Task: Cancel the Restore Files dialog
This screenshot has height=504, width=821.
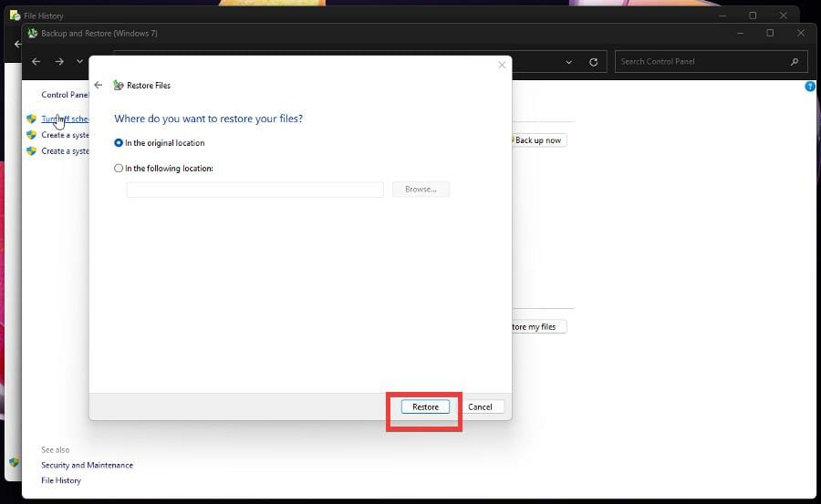Action: (x=480, y=407)
